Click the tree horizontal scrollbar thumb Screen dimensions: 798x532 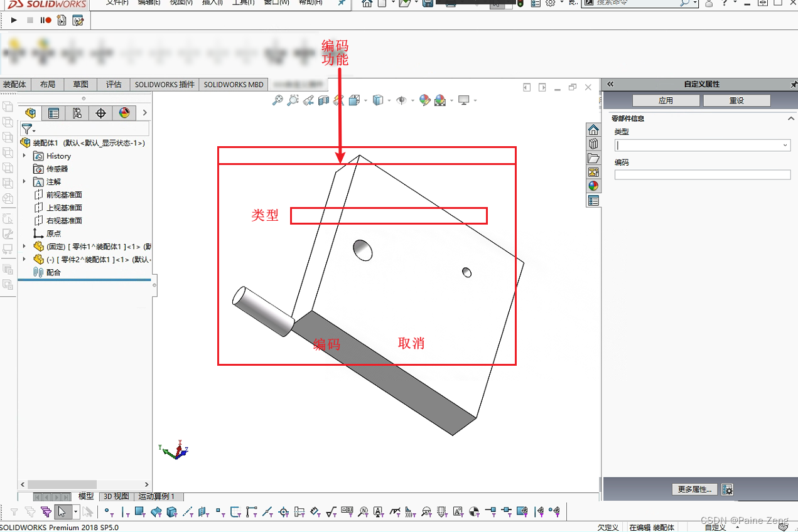click(62, 484)
